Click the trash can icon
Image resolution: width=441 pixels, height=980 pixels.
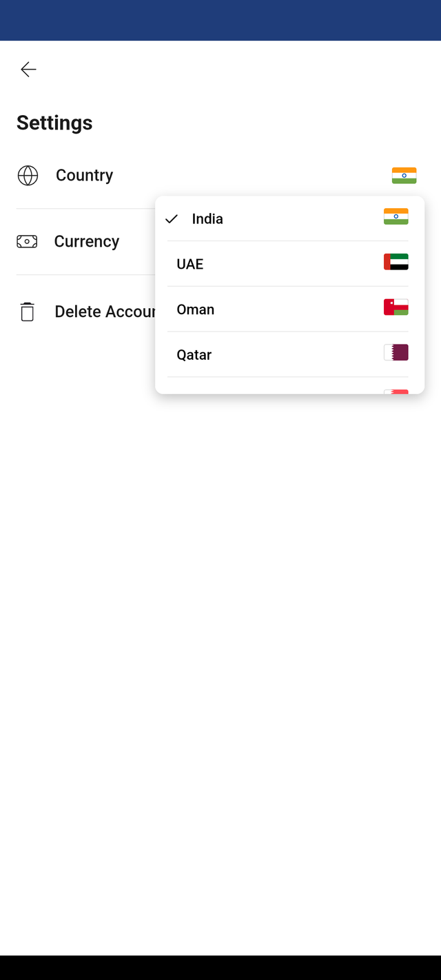click(x=27, y=312)
